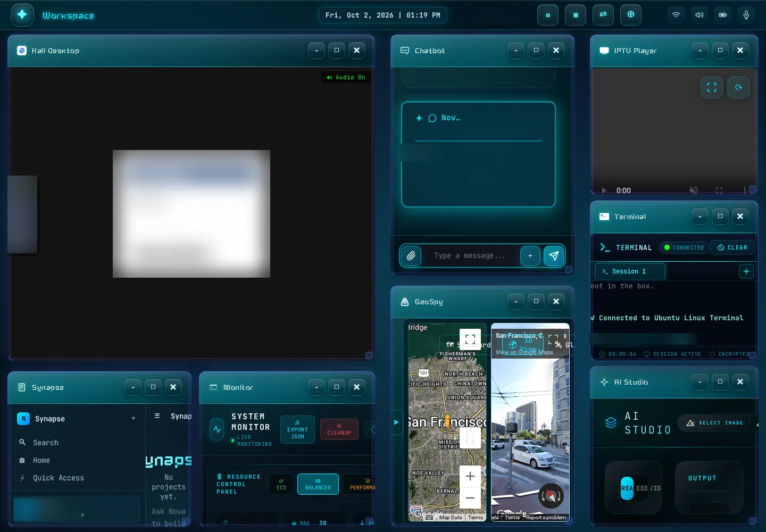Switch GeoSpy to 3D View
Image resolution: width=766 pixels, height=532 pixels.
pyautogui.click(x=523, y=344)
